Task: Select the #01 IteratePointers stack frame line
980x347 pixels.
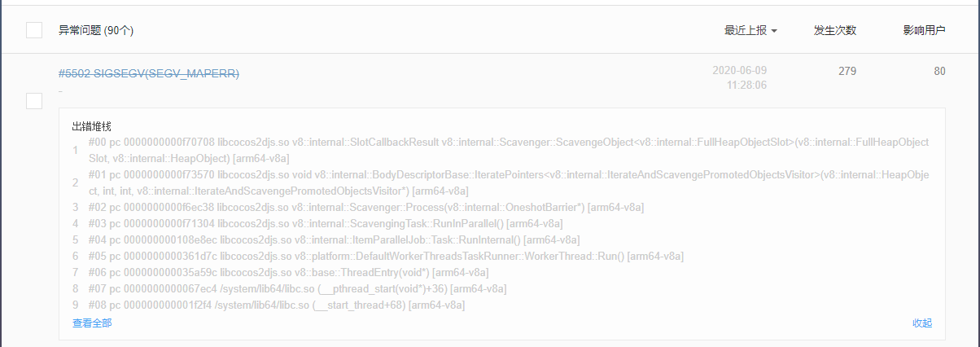Action: click(508, 183)
